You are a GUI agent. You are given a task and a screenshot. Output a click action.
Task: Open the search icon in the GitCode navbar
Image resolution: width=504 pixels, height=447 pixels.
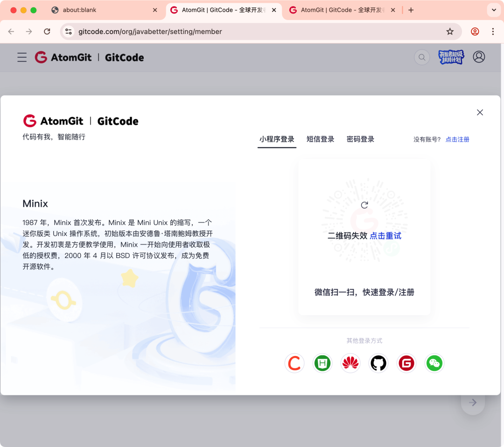click(421, 57)
